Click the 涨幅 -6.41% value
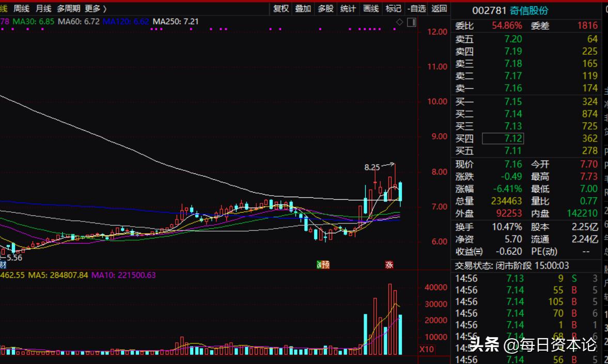 [508, 189]
